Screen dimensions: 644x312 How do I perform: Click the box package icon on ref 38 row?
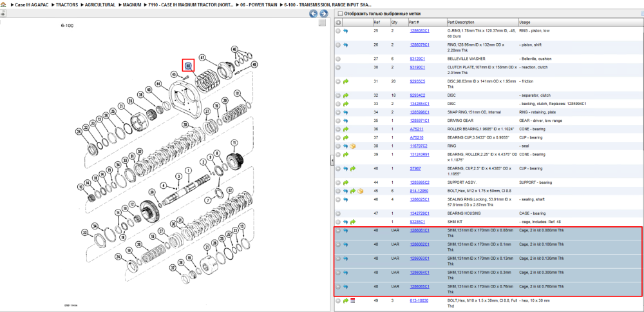coord(352,146)
